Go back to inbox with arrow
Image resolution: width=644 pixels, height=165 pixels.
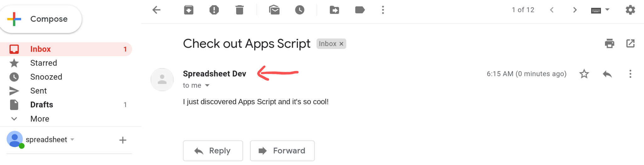click(157, 10)
